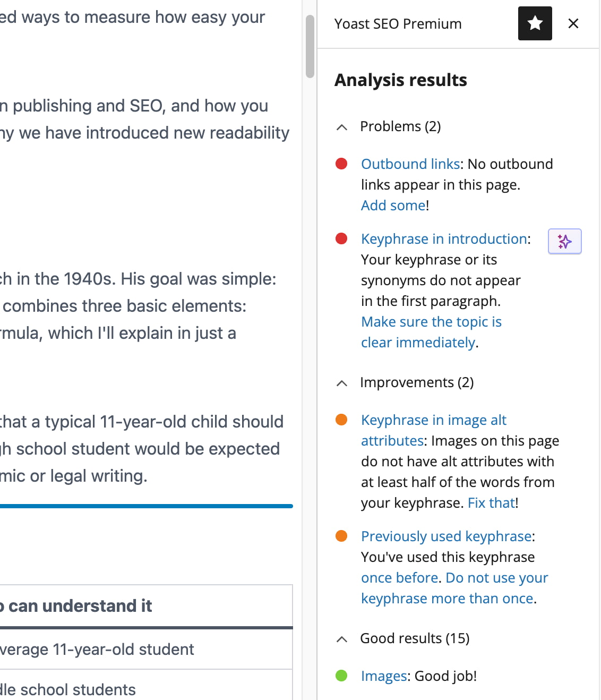Click the star icon in the Yoast header

pos(535,23)
